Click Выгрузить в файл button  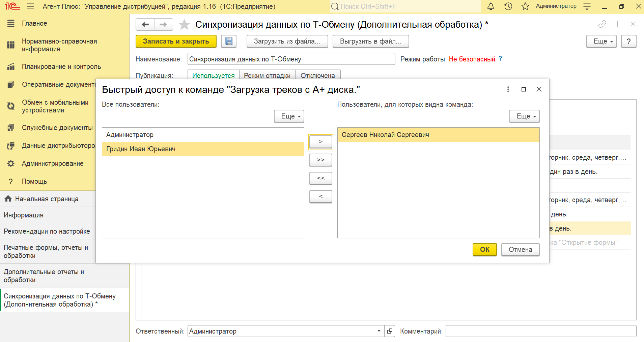coord(371,41)
